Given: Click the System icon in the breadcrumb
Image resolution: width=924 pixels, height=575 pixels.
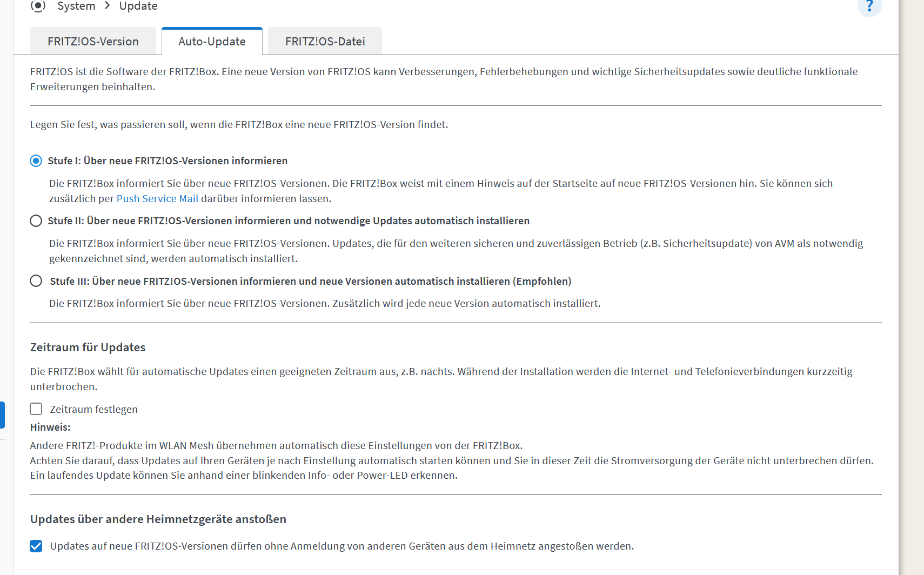Looking at the screenshot, I should click(38, 6).
